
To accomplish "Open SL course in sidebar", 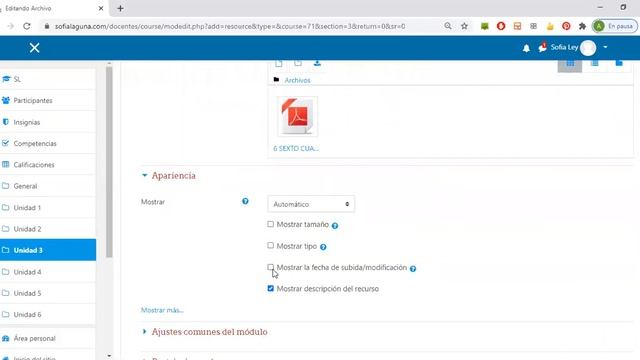I will pyautogui.click(x=48, y=79).
